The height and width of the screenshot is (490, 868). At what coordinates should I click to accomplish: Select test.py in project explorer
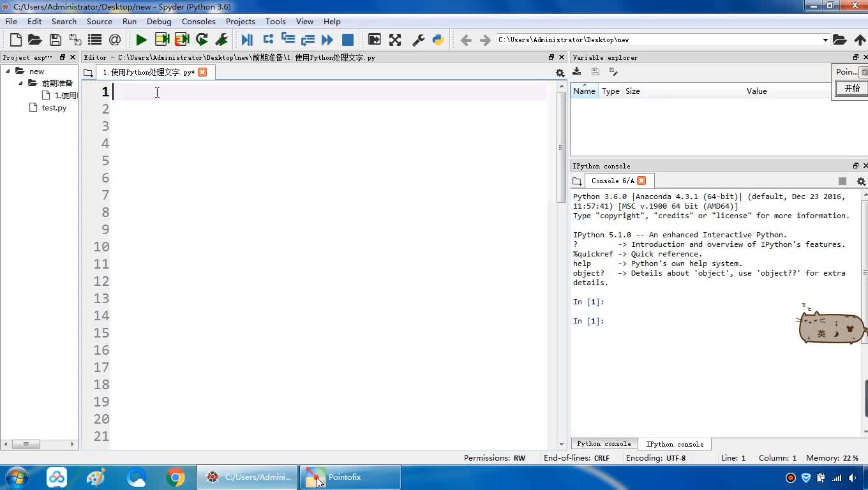[x=54, y=108]
